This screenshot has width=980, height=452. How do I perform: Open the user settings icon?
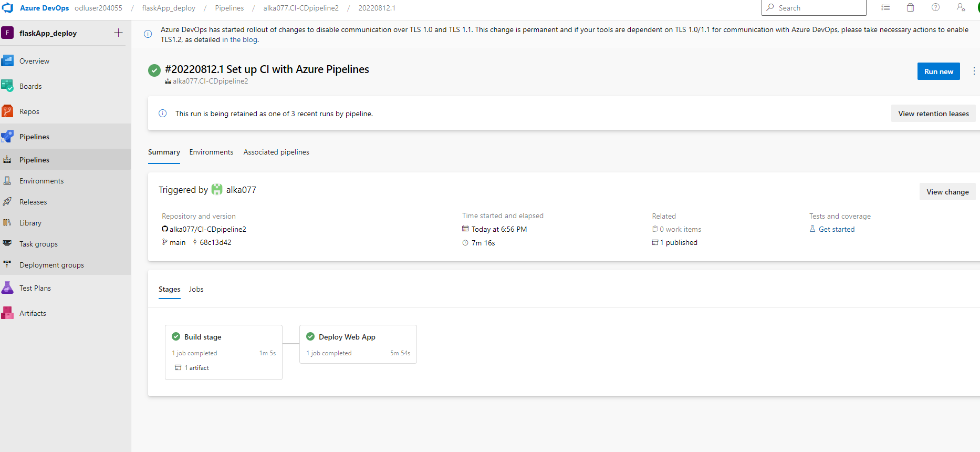coord(961,8)
